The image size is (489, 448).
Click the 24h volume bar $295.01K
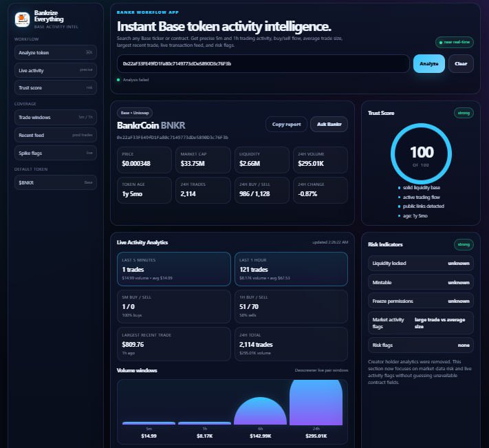point(316,403)
